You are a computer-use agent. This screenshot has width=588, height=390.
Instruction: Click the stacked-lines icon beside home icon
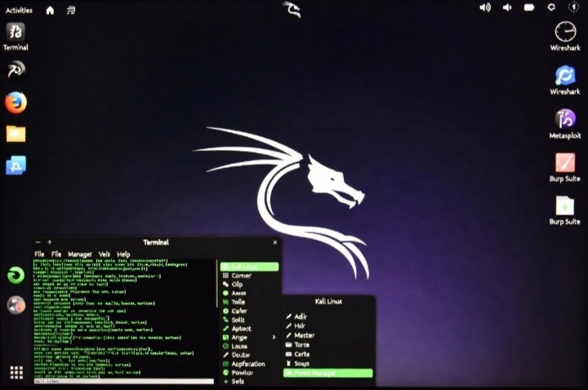(71, 10)
